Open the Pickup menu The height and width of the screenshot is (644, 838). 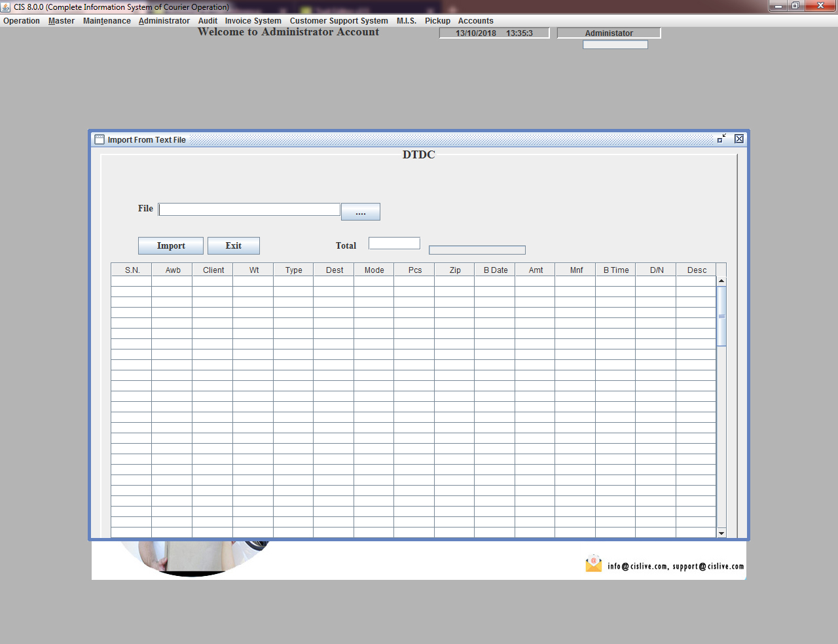[x=437, y=21]
